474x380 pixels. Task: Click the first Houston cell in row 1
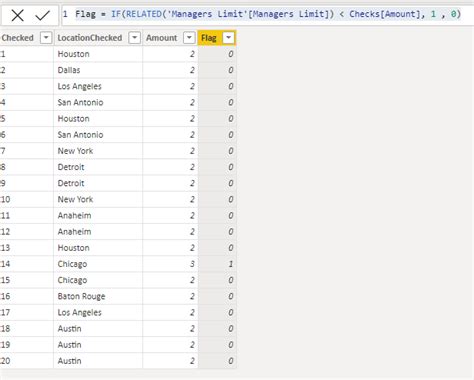(x=98, y=54)
